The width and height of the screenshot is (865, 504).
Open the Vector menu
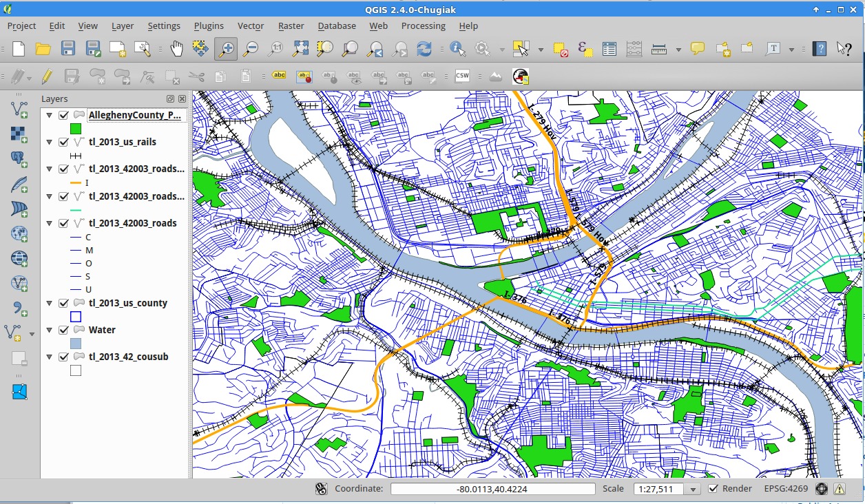click(251, 25)
